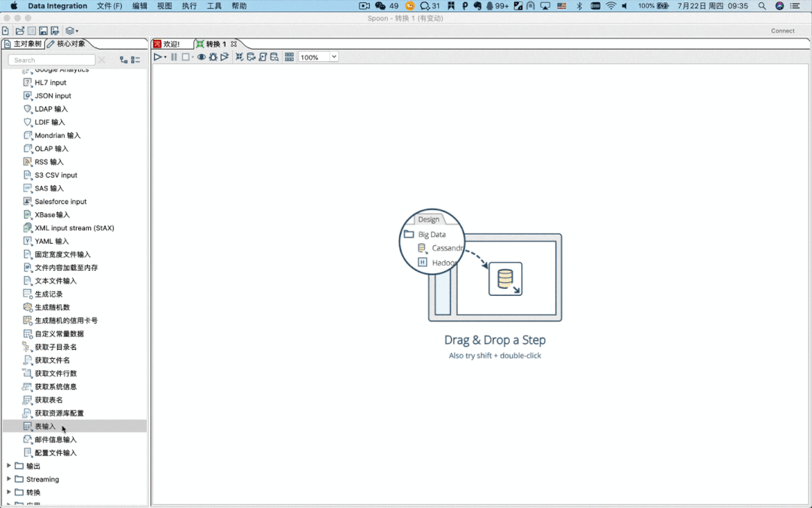Click the perspectives layers icon
The width and height of the screenshot is (812, 508).
point(70,31)
